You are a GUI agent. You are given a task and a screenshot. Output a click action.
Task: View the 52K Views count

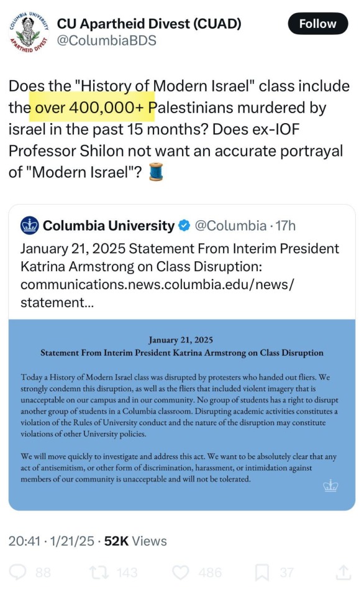(135, 541)
